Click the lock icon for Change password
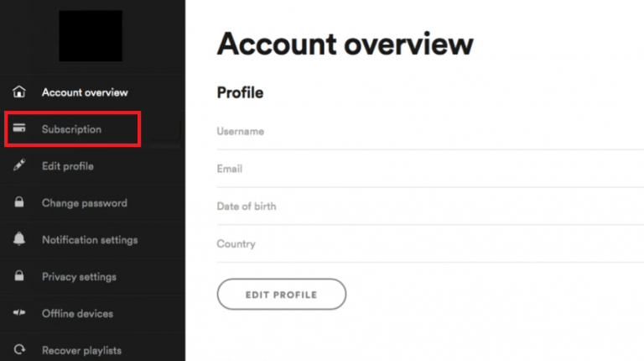 19,201
